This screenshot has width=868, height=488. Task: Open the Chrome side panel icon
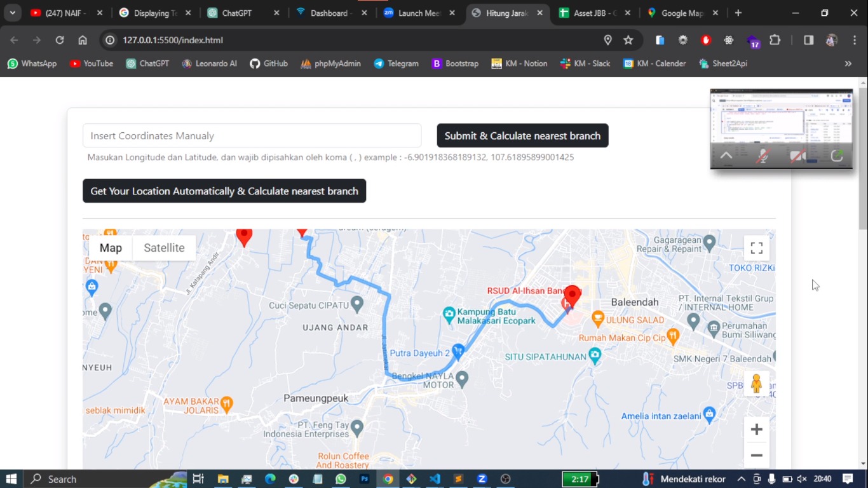point(808,40)
